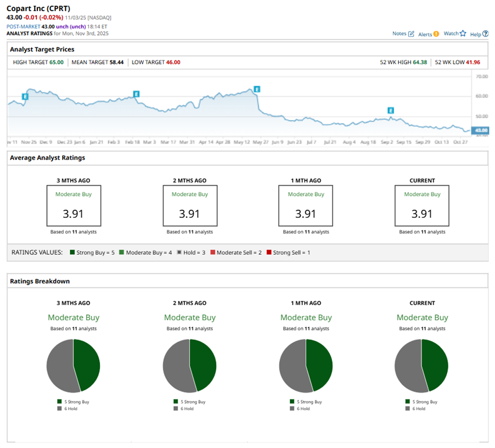Click the Watch star icon
Screen dimensions: 495x448
click(463, 33)
